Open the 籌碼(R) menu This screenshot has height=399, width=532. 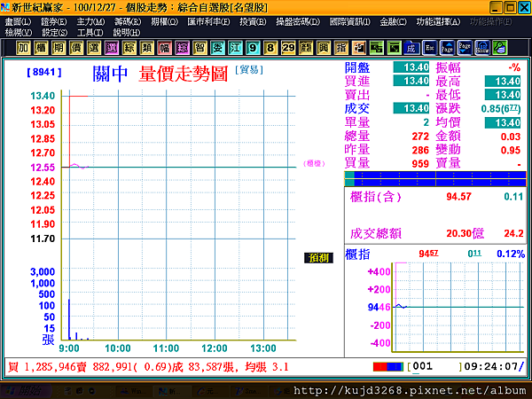click(128, 22)
